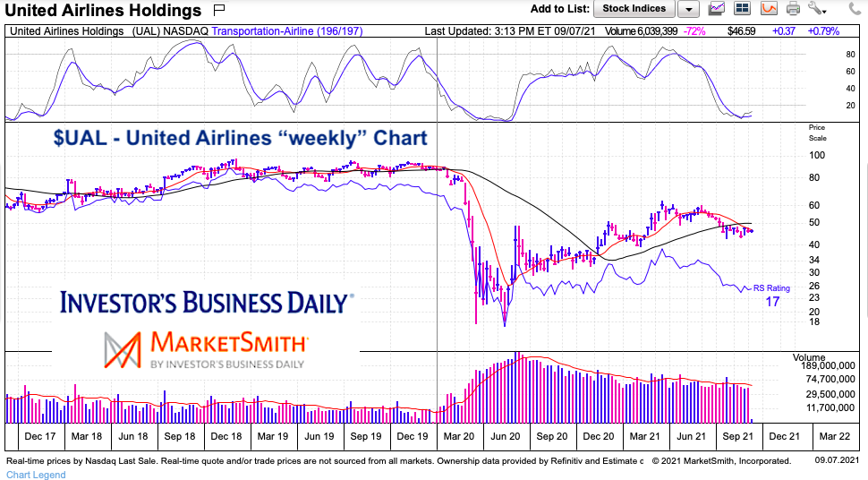This screenshot has height=480, width=868.
Task: Click the 100 price scale value
Action: [x=817, y=155]
